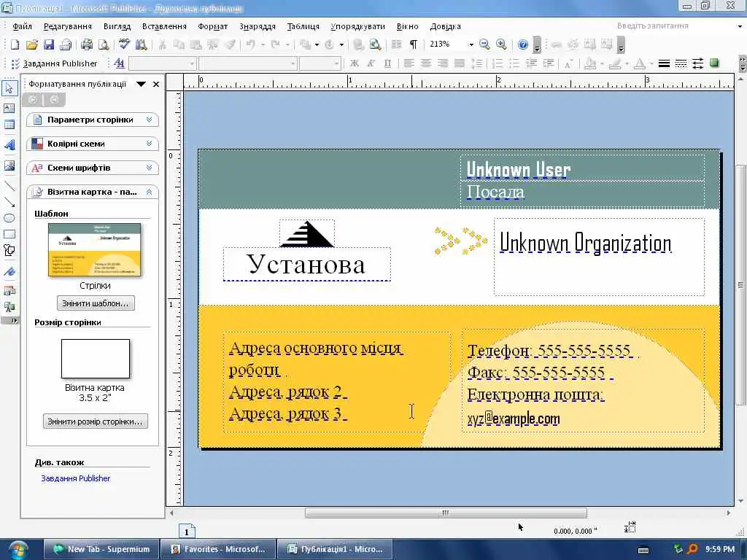Click the Установа logo text
The image size is (747, 560).
[x=306, y=264]
